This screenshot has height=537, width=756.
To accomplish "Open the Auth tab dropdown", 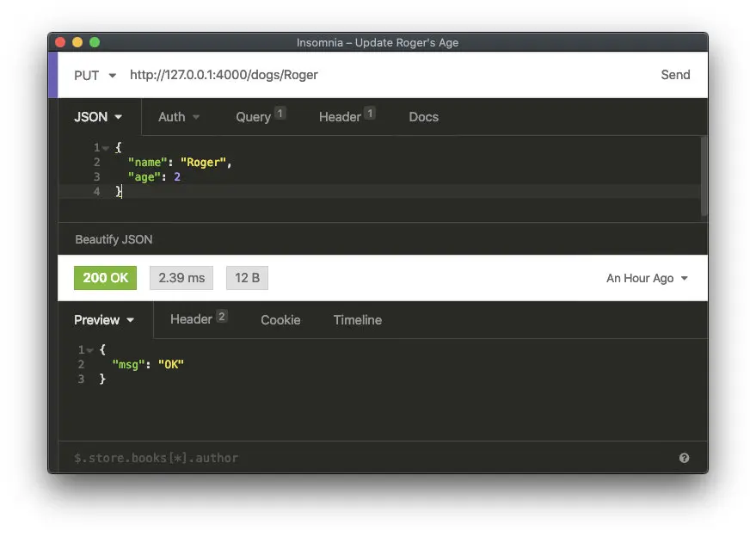I will coord(178,117).
